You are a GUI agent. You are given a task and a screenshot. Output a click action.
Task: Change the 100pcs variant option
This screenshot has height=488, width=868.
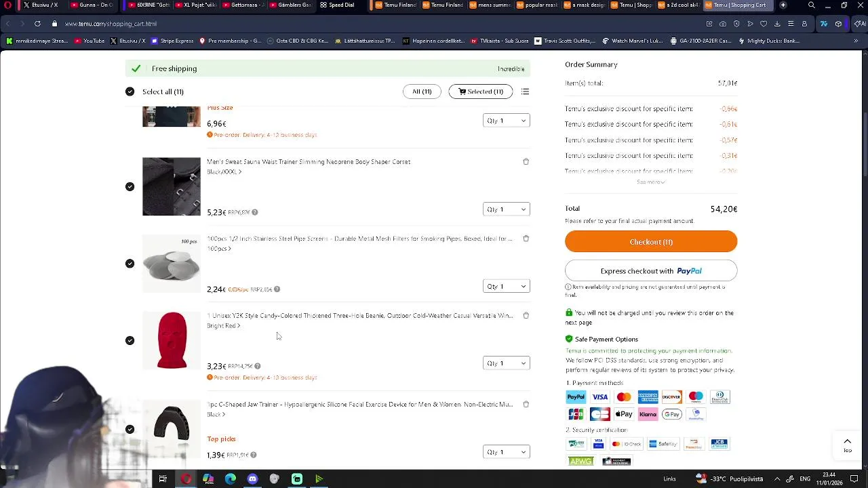tap(219, 249)
